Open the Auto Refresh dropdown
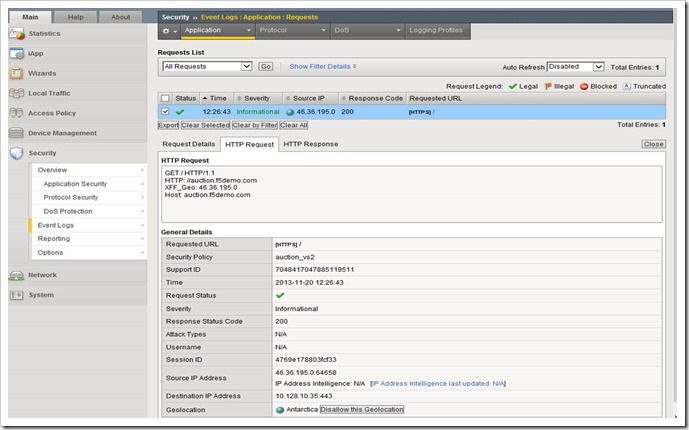This screenshot has height=430, width=689. (x=576, y=66)
